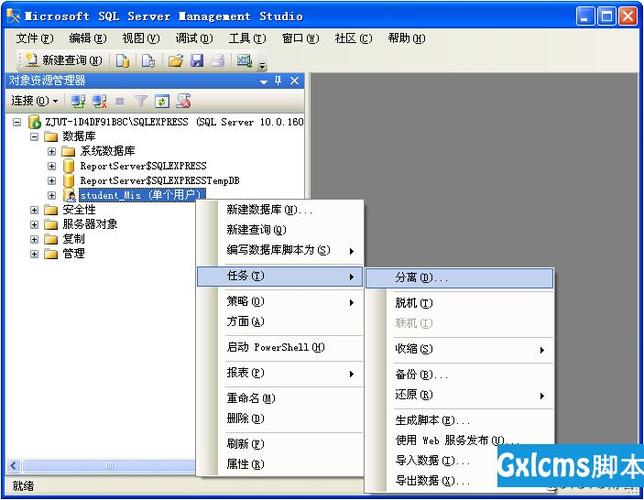Toggle the Object Explorer auto-hide pin
Image resolution: width=644 pixels, height=500 pixels.
278,81
